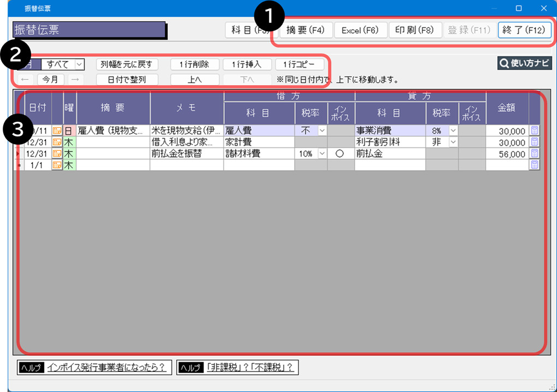Open debit tax rate dropdown showing 10%
Screen dimensions: 557x392
(322, 153)
